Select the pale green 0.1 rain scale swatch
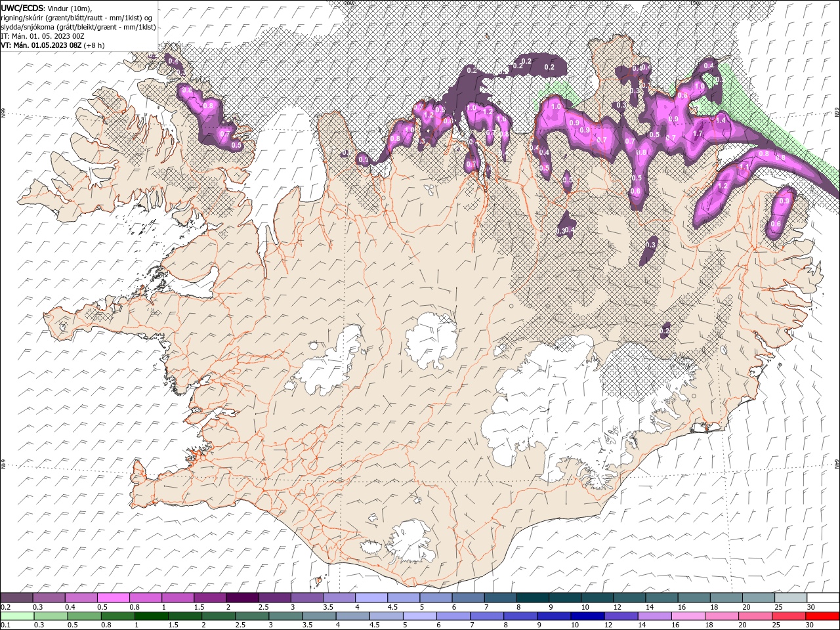The width and height of the screenshot is (840, 630). [16, 616]
